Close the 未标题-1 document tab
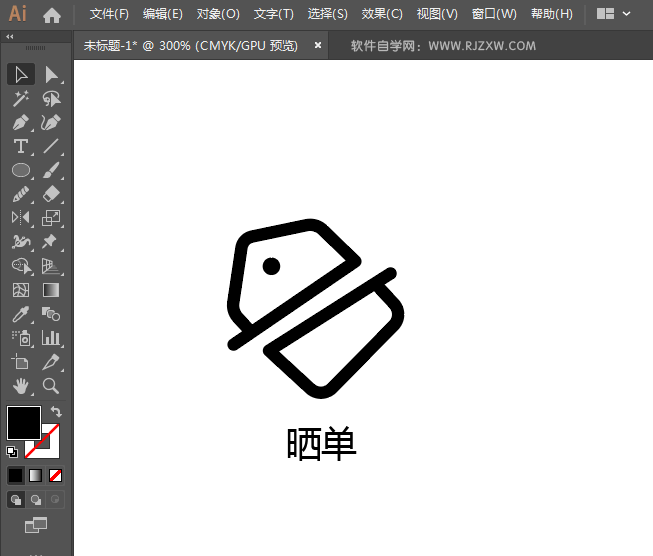This screenshot has width=653, height=556. point(318,45)
